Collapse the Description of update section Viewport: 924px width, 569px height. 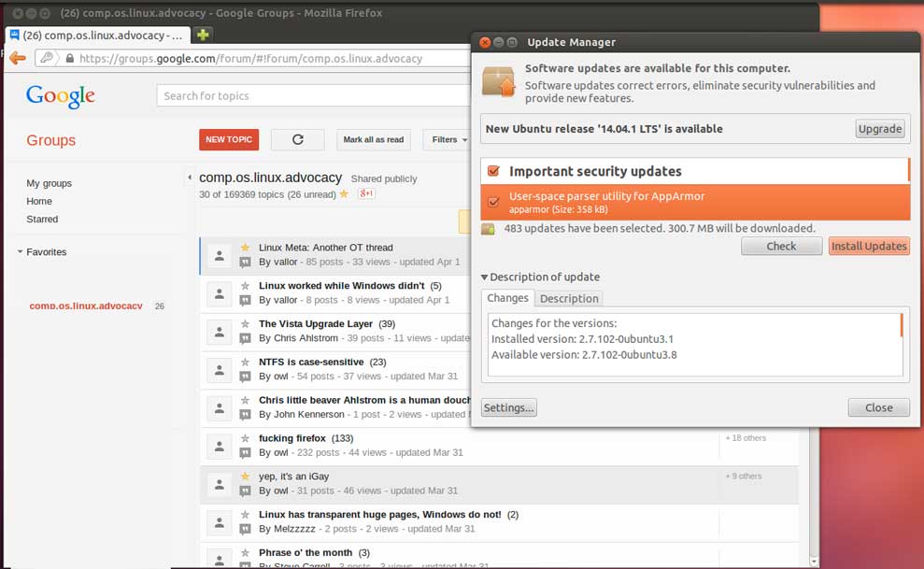485,277
